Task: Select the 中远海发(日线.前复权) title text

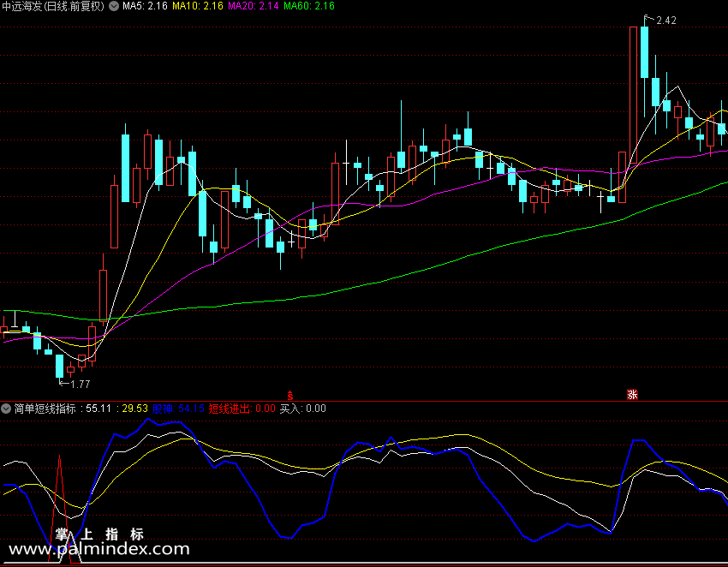Action: [x=53, y=6]
